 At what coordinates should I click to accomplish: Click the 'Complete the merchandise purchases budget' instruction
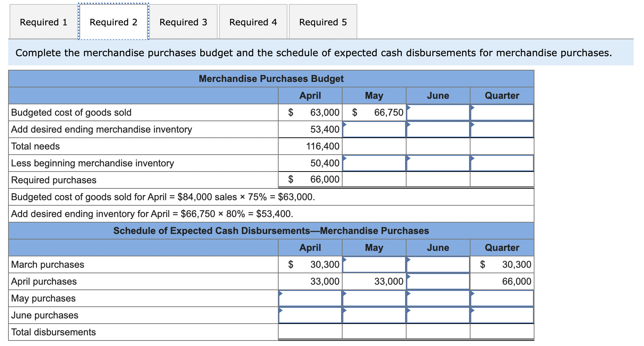pyautogui.click(x=314, y=53)
